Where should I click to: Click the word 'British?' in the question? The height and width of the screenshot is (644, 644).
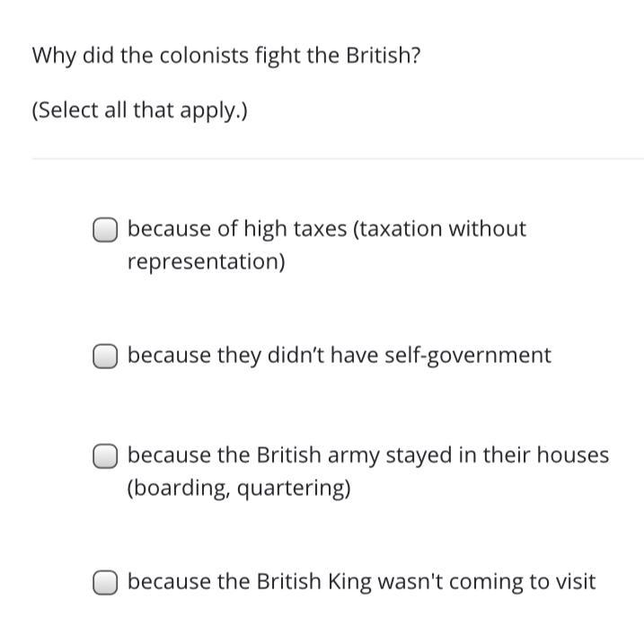[384, 55]
